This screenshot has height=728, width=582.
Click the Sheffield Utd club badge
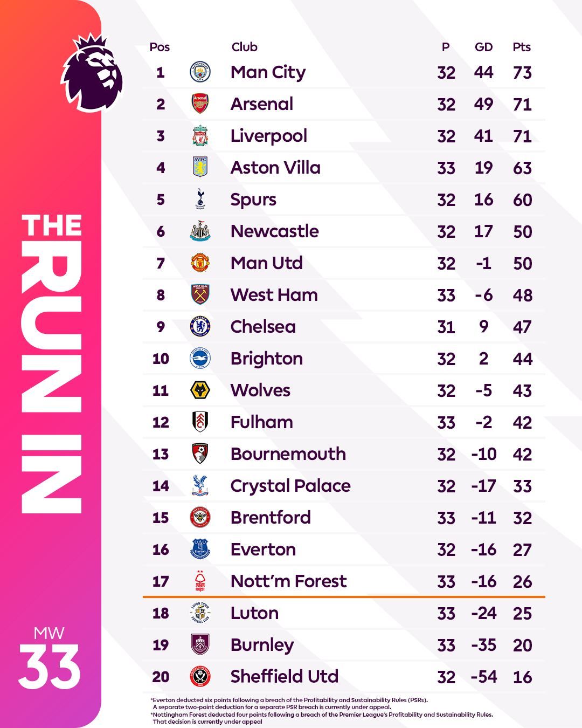tap(200, 677)
